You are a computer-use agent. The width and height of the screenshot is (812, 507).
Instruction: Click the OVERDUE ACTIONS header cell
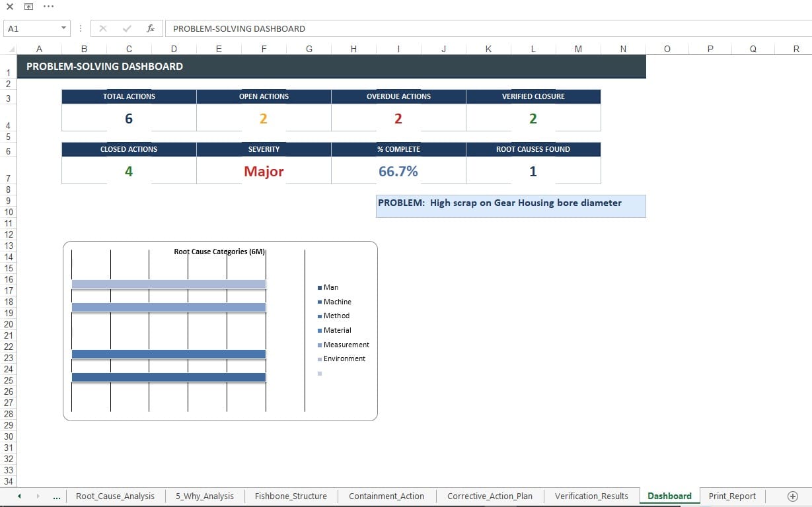(398, 96)
